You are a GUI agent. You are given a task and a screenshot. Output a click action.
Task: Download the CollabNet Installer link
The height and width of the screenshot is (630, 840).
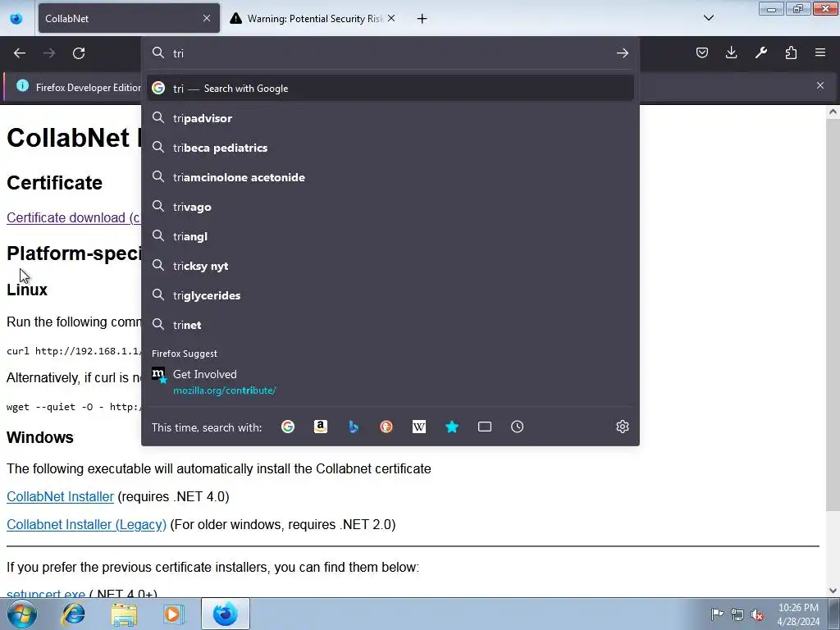click(x=60, y=496)
